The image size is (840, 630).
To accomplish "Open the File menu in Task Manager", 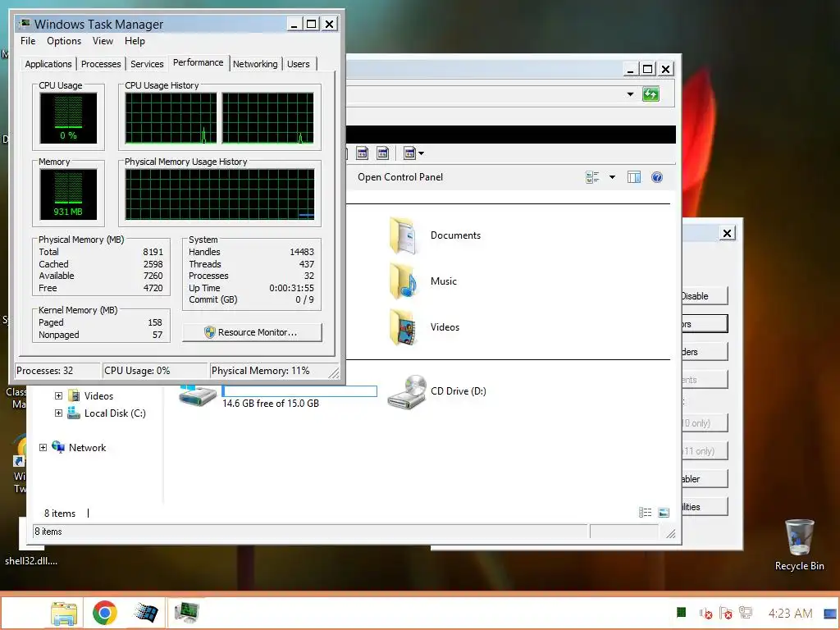I will 28,41.
